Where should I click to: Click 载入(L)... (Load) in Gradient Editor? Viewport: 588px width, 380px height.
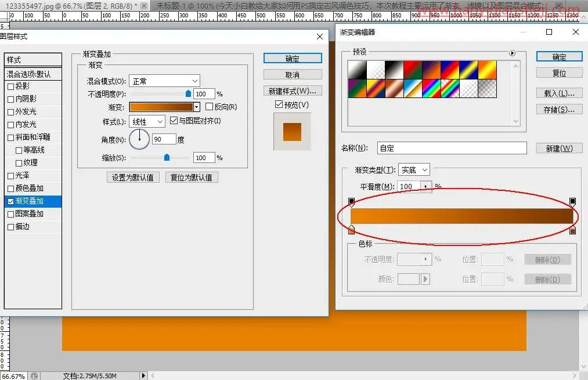coord(559,93)
